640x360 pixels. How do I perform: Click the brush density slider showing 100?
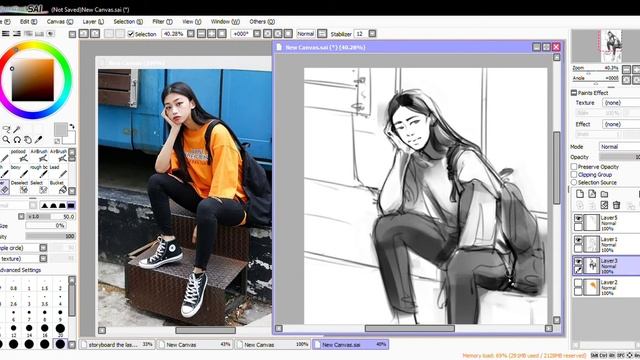click(x=50, y=236)
